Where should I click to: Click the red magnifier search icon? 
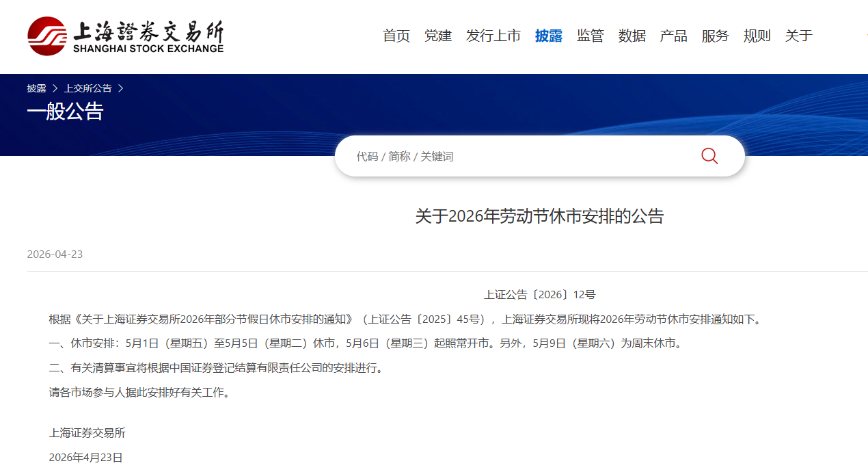tap(709, 156)
